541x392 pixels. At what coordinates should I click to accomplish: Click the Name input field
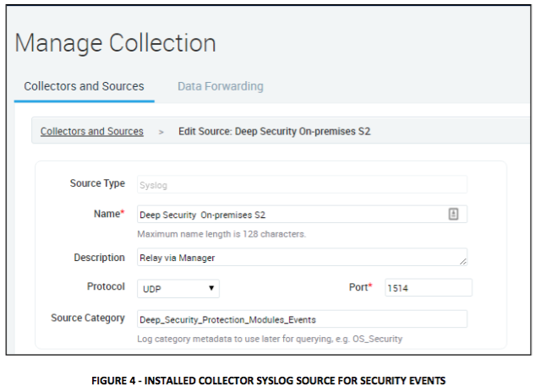(302, 215)
